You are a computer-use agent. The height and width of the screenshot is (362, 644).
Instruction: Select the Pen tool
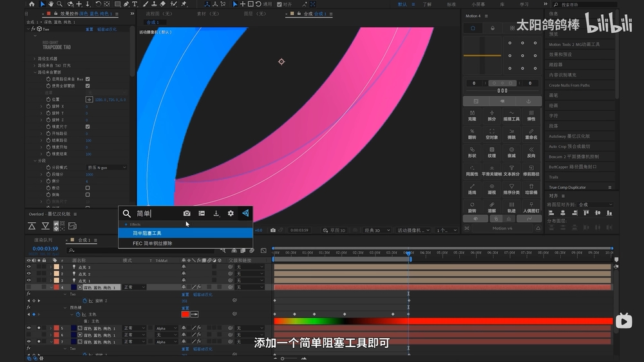126,4
